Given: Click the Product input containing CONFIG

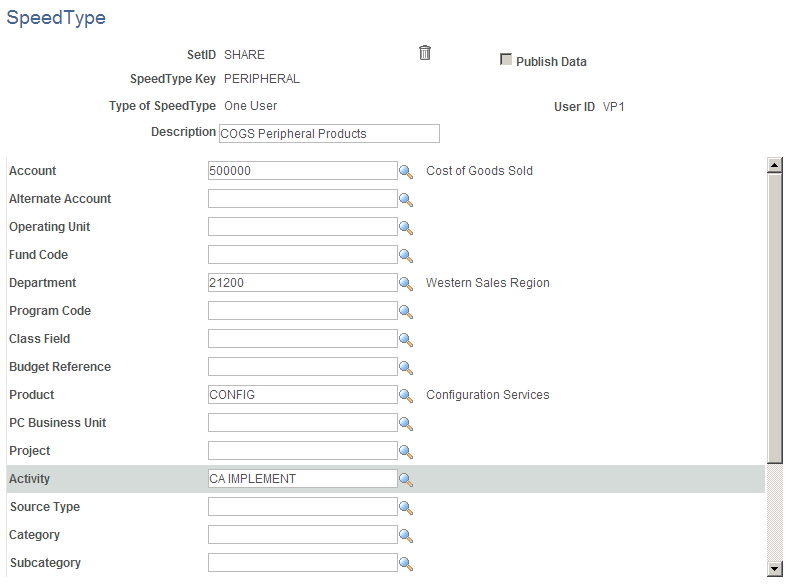Looking at the screenshot, I should (x=302, y=394).
